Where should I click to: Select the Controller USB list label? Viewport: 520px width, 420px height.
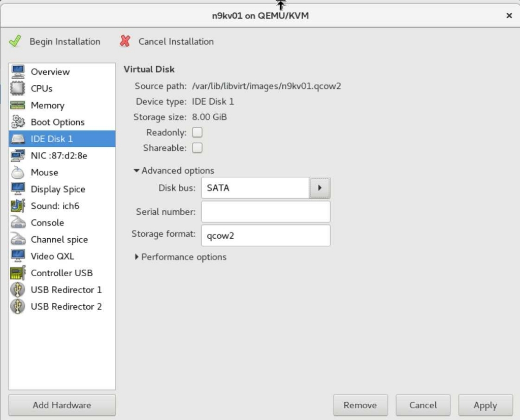click(x=61, y=273)
